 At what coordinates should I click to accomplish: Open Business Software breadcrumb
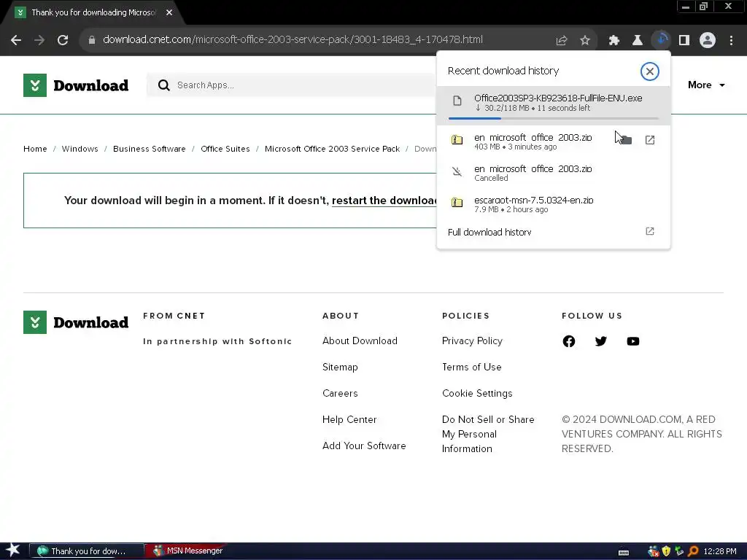point(149,149)
